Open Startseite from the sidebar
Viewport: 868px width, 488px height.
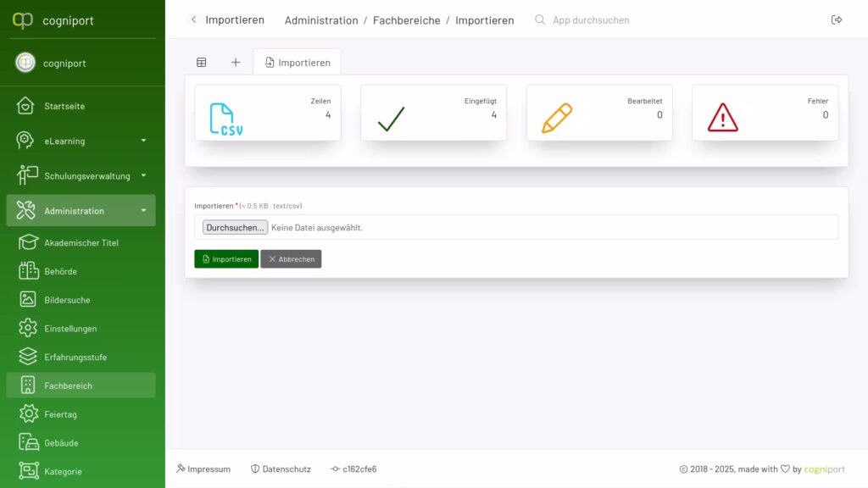click(64, 106)
